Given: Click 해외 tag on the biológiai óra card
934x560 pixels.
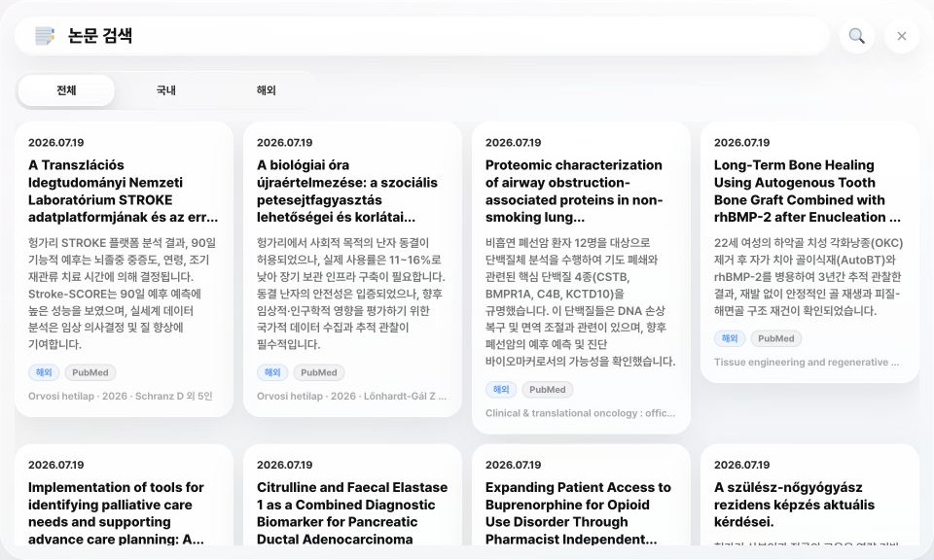Looking at the screenshot, I should click(272, 372).
